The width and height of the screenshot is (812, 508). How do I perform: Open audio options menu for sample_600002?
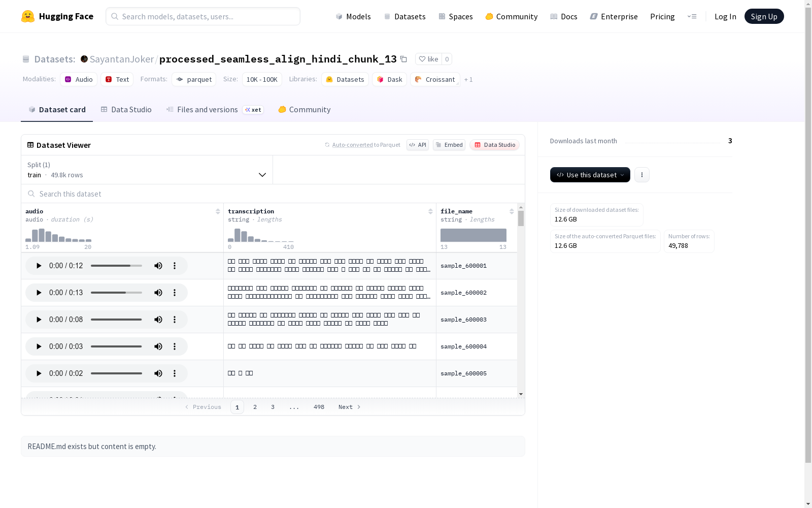[175, 293]
